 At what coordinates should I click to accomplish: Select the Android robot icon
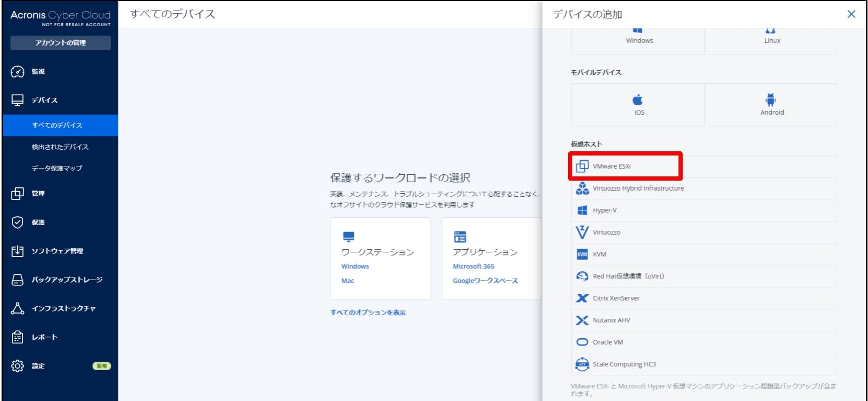[x=770, y=99]
